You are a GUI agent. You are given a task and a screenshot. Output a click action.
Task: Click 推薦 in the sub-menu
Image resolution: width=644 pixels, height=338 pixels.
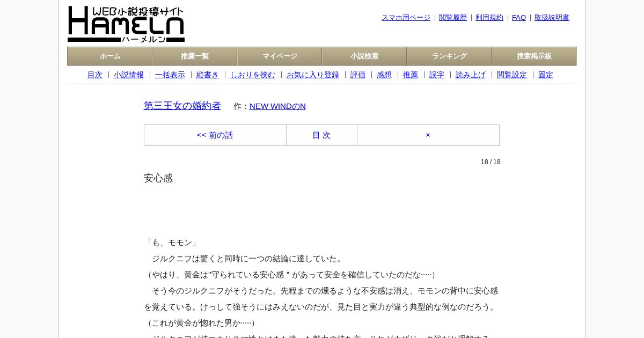click(411, 75)
